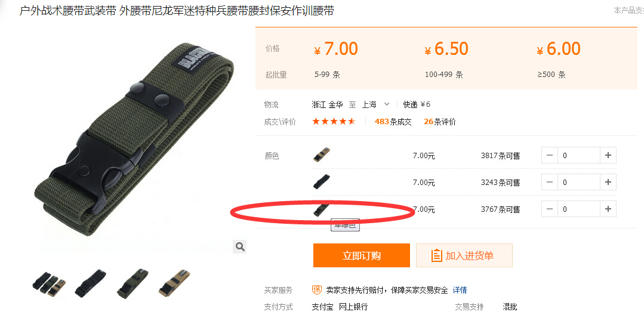This screenshot has width=644, height=321.
Task: Select the green belt thumbnail below image
Action: [x=133, y=283]
